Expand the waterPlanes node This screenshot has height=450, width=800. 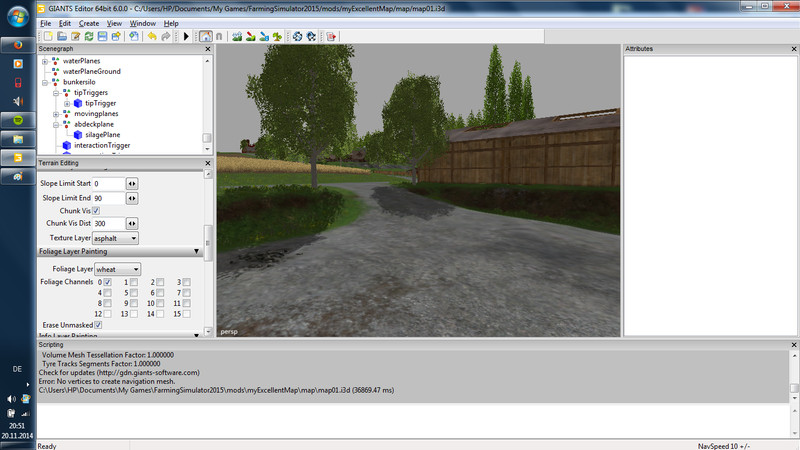coord(45,61)
